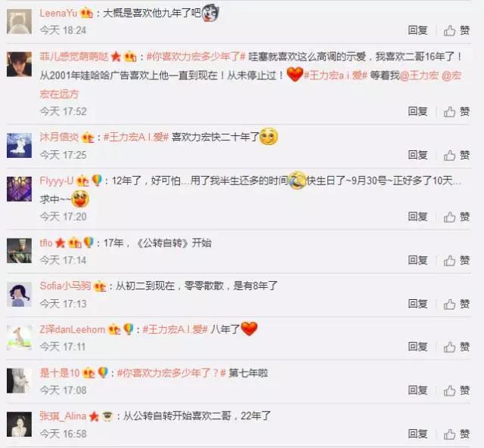Like LeenaYu's comment with thumbs-up icon
This screenshot has width=484, height=448.
point(457,30)
